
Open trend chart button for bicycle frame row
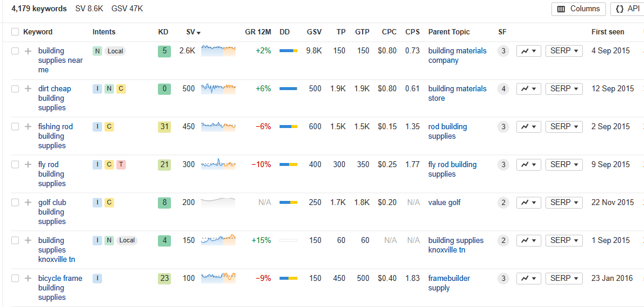529,279
